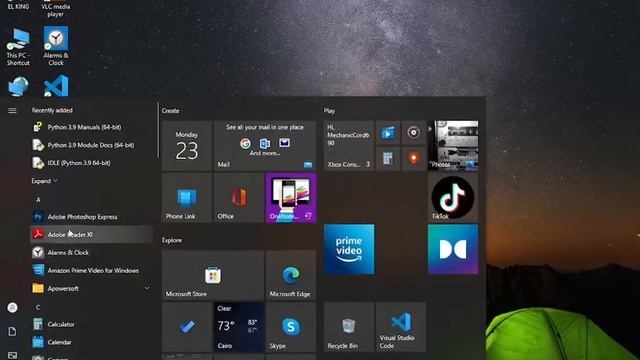Click the app list scrollbar
The height and width of the screenshot is (360, 640).
click(x=158, y=130)
